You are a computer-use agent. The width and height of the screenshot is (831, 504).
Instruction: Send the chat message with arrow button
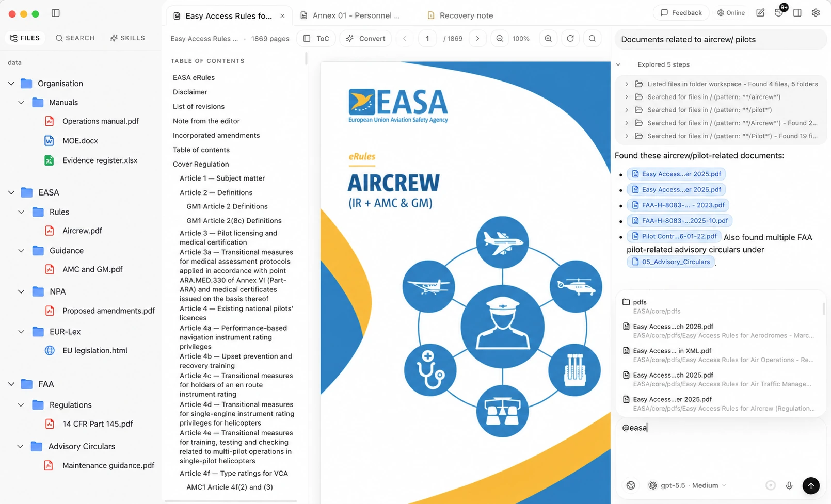(x=811, y=485)
